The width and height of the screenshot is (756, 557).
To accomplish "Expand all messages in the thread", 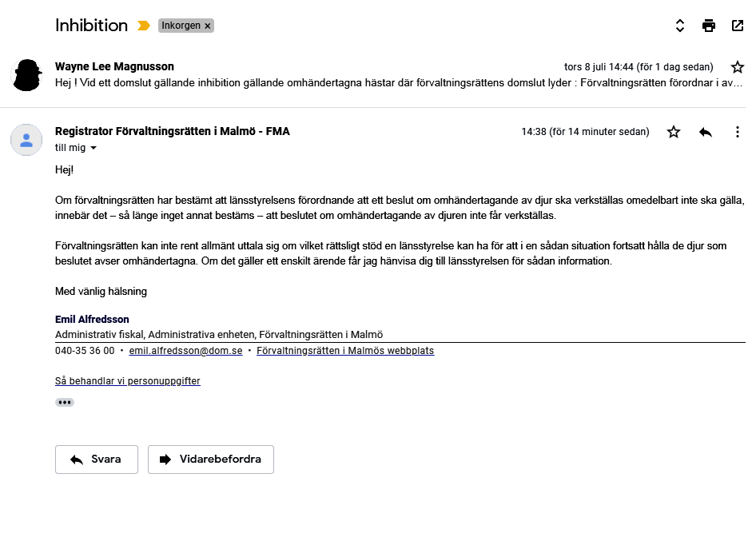I will click(x=680, y=26).
